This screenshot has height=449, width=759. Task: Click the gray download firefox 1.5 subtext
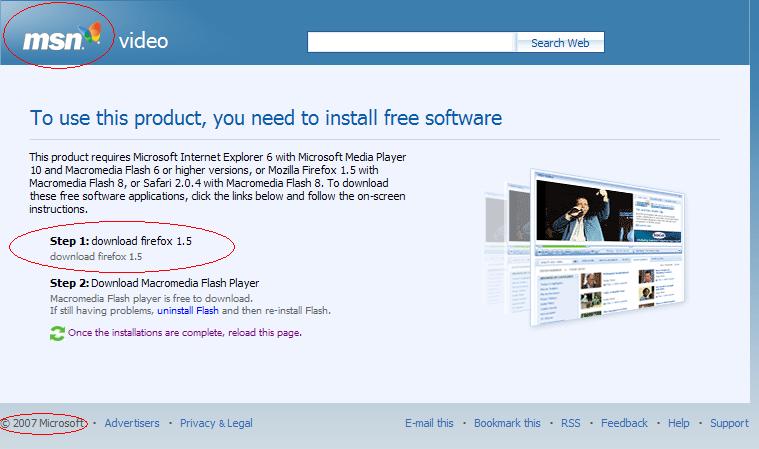(x=96, y=256)
